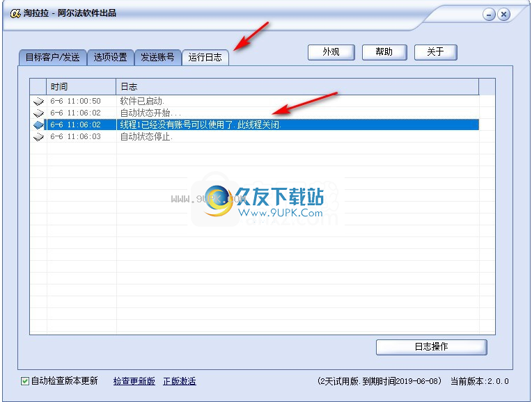The width and height of the screenshot is (532, 402).
Task: Click the 正版激活 link
Action: coord(180,381)
